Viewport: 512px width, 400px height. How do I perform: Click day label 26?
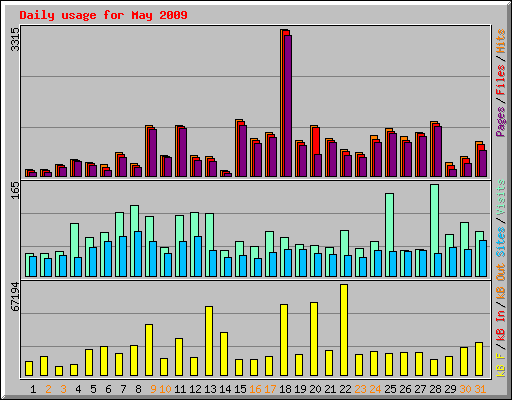pyautogui.click(x=405, y=389)
